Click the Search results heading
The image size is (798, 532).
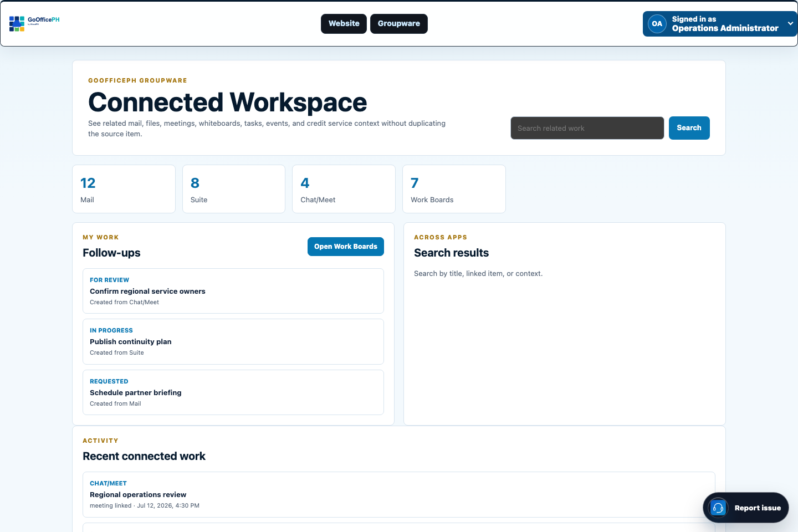click(451, 253)
